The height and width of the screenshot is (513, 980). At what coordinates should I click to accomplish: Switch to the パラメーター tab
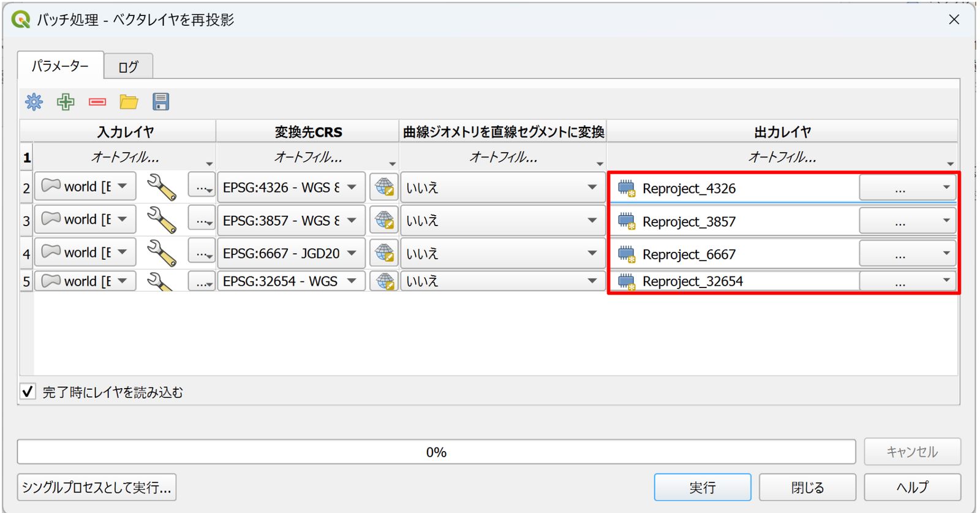[x=60, y=66]
